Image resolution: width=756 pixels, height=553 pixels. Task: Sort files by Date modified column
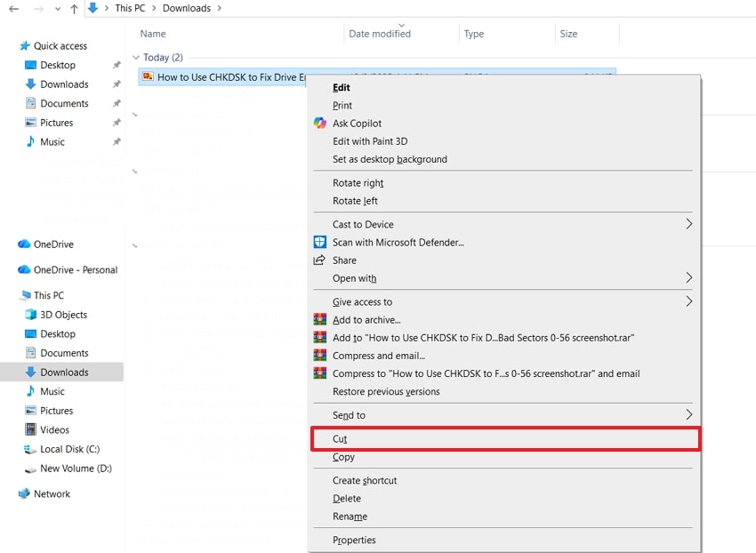(380, 34)
